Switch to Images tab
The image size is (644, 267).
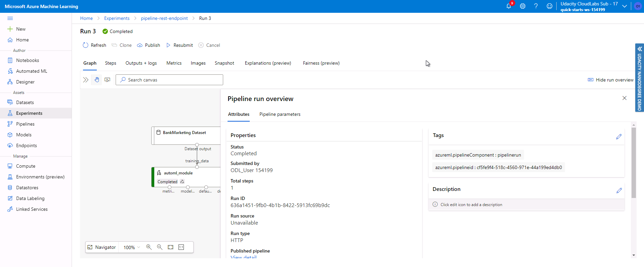coord(198,63)
